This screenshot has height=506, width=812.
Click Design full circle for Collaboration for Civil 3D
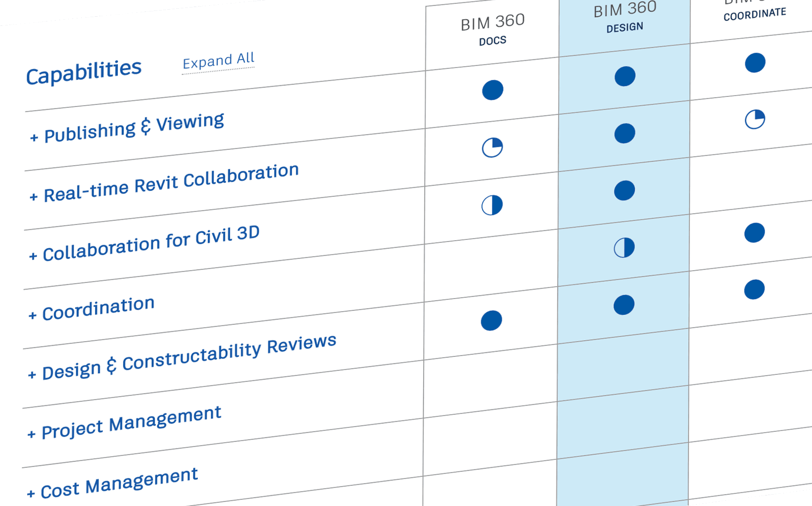click(x=624, y=191)
